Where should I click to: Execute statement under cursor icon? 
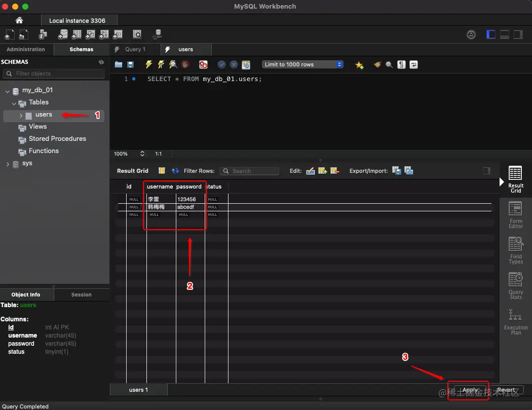[x=161, y=64]
